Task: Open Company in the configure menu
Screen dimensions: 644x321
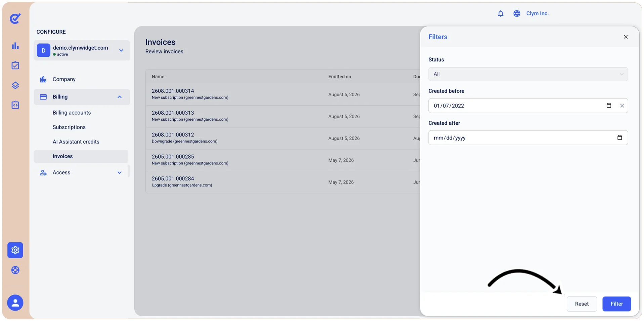Action: coord(64,79)
